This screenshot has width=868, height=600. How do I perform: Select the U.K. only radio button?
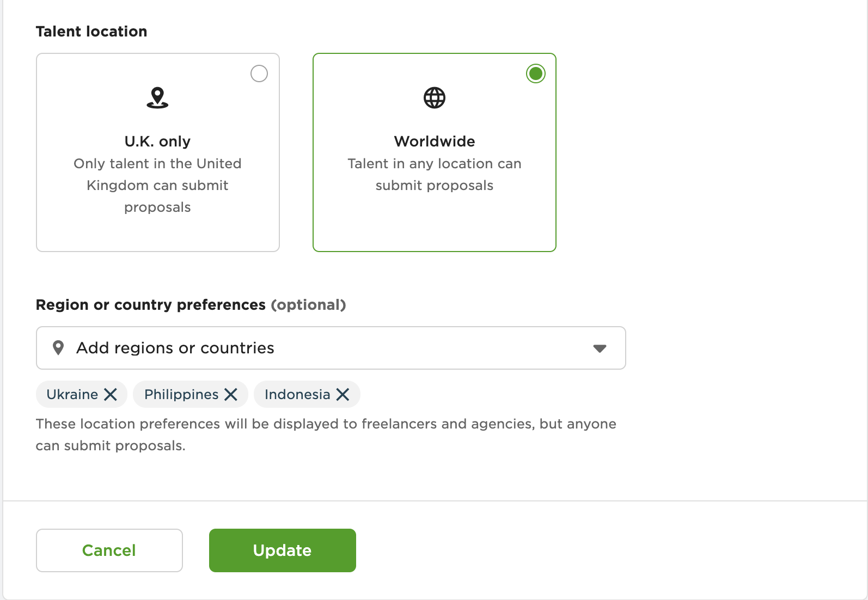click(259, 74)
